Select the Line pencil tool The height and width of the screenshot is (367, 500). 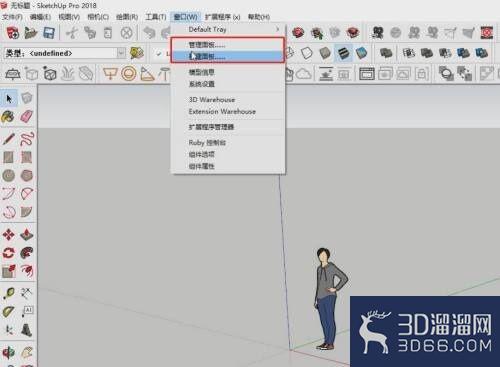tap(9, 139)
